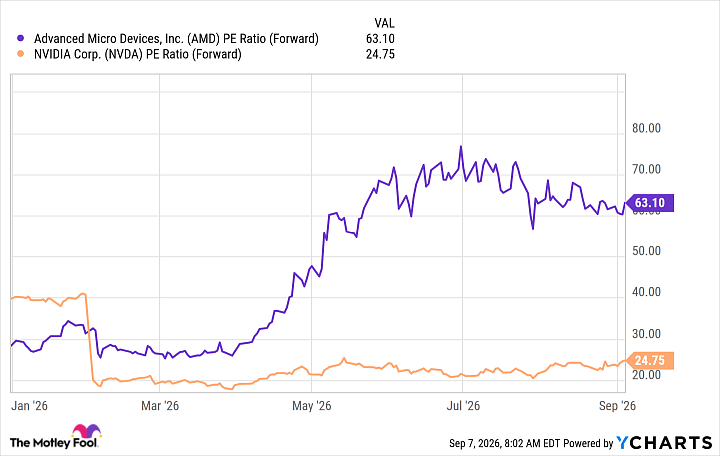Click the Motley Fool jester hat icon
The image size is (720, 456).
[86, 431]
